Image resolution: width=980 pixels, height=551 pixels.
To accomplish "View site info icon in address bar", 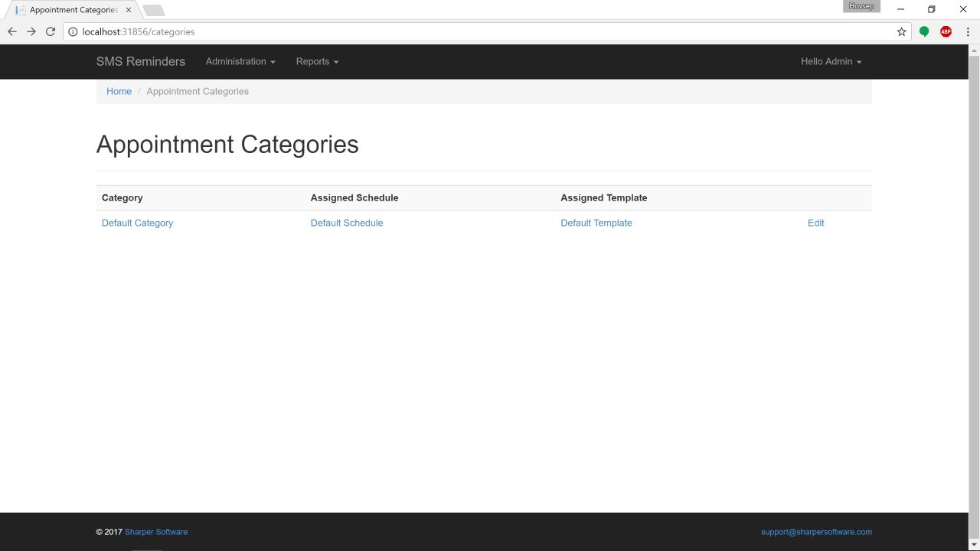I will (x=73, y=32).
